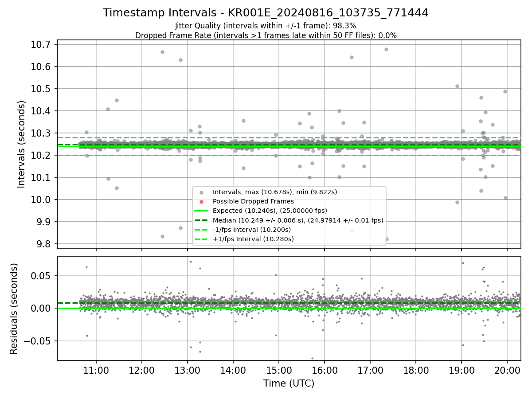Click the 'Time (UTC)' x-axis label
Viewport: 532px width, 399px height.
pyautogui.click(x=289, y=383)
